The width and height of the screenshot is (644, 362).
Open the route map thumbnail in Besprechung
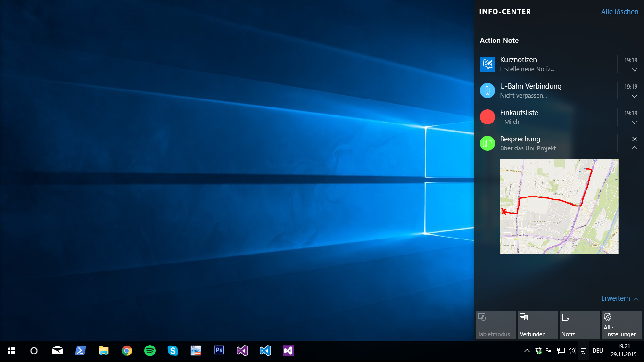(x=559, y=206)
